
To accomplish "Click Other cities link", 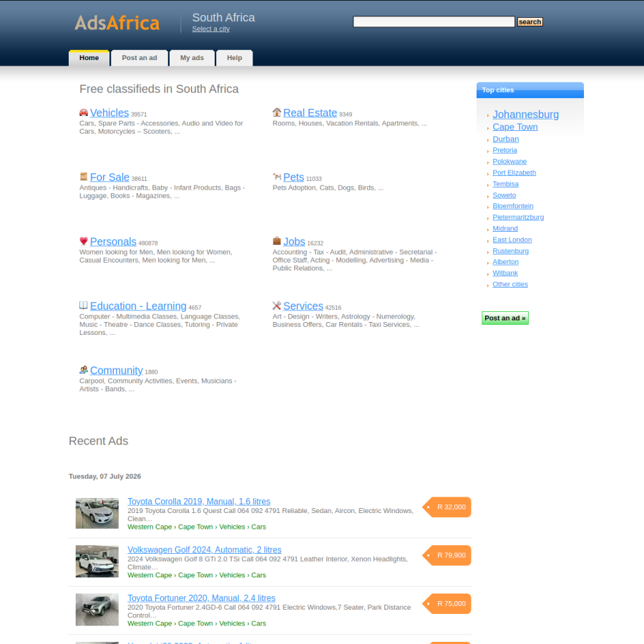I will click(x=510, y=285).
